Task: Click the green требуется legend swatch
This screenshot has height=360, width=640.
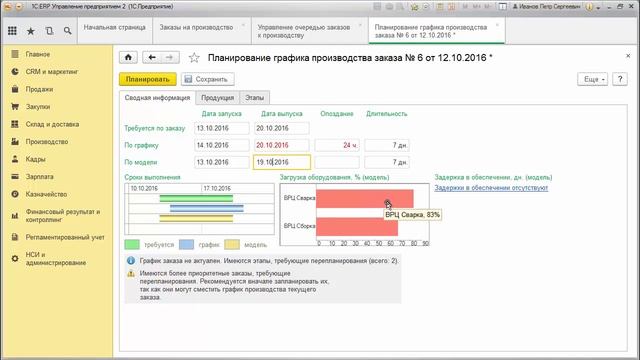Action: coord(132,244)
